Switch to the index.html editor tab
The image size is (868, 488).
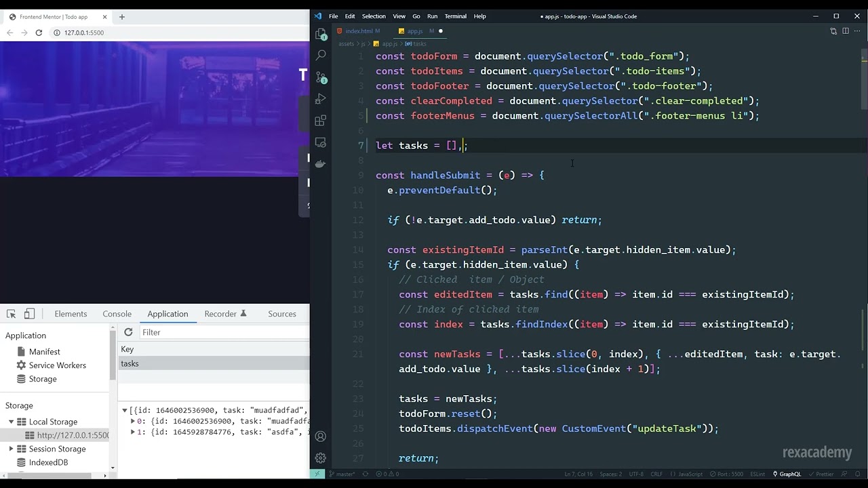[x=359, y=31]
